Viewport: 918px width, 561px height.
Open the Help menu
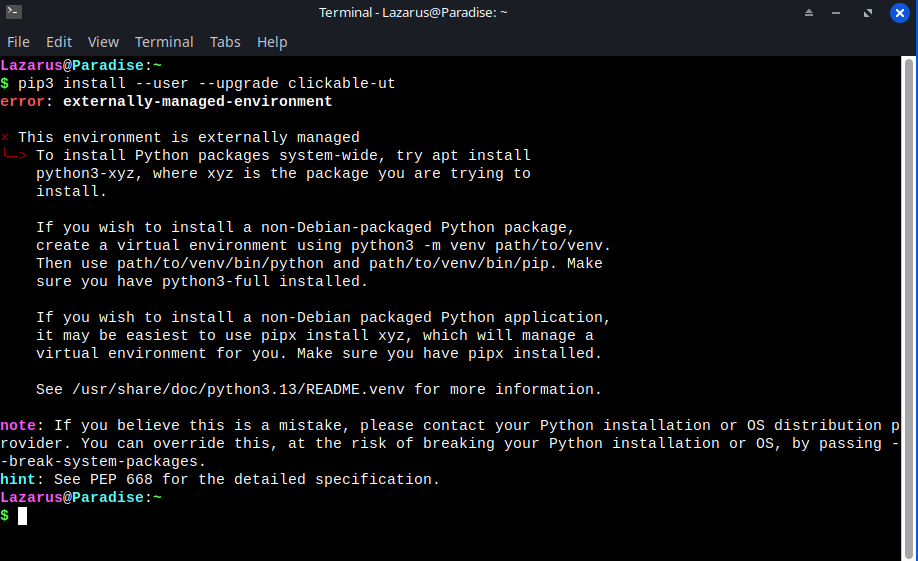pos(272,42)
